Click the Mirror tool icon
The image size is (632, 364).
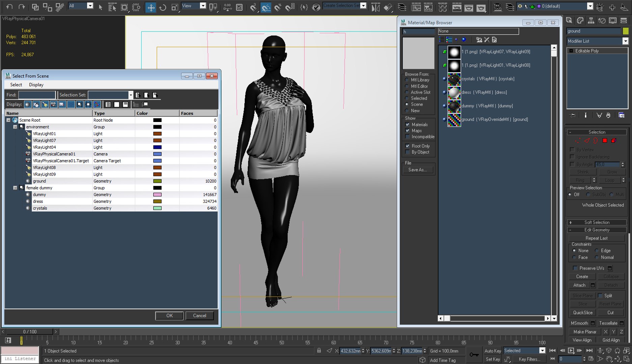pos(375,7)
